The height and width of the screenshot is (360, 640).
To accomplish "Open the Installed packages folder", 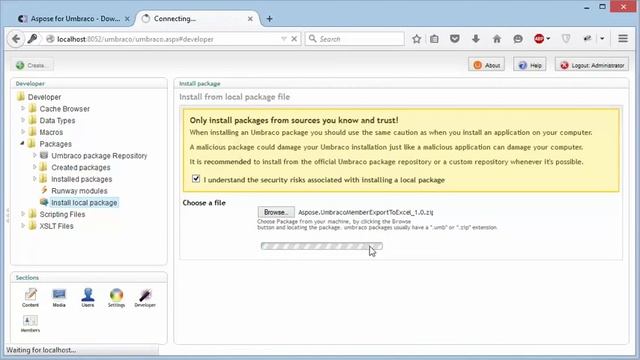I will pos(81,179).
